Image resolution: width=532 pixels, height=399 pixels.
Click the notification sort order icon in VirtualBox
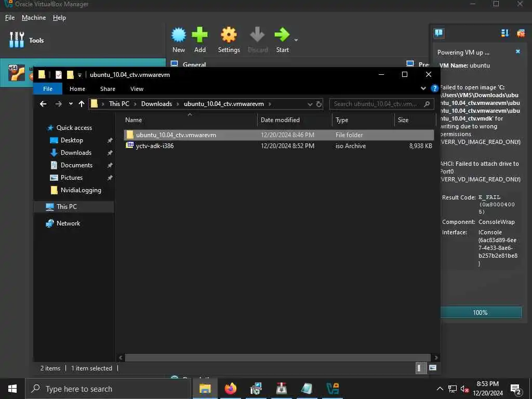tap(505, 33)
